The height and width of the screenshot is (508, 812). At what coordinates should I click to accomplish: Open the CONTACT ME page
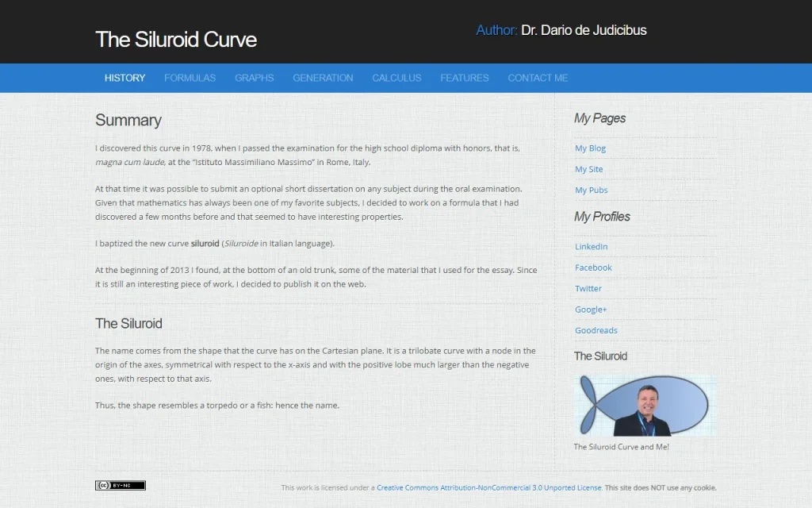(x=538, y=79)
